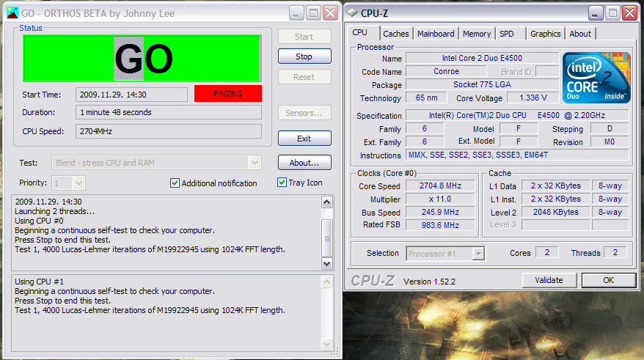The image size is (644, 360).
Task: Click the red PAGING indicator
Action: click(228, 94)
